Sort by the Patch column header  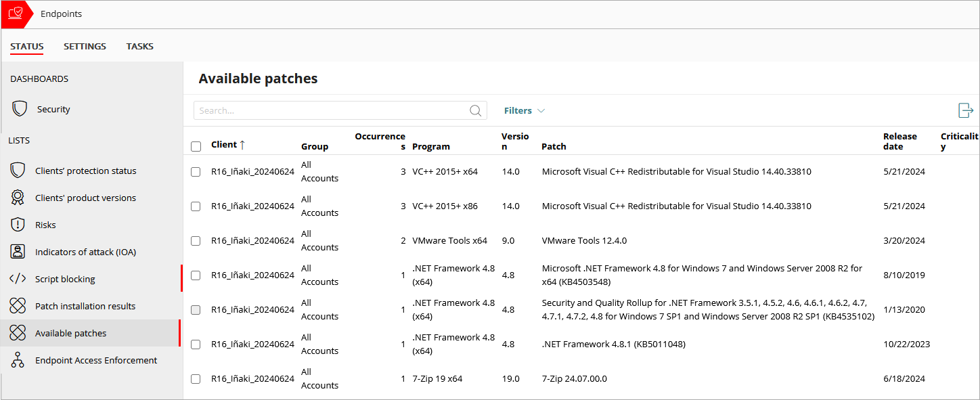[554, 146]
